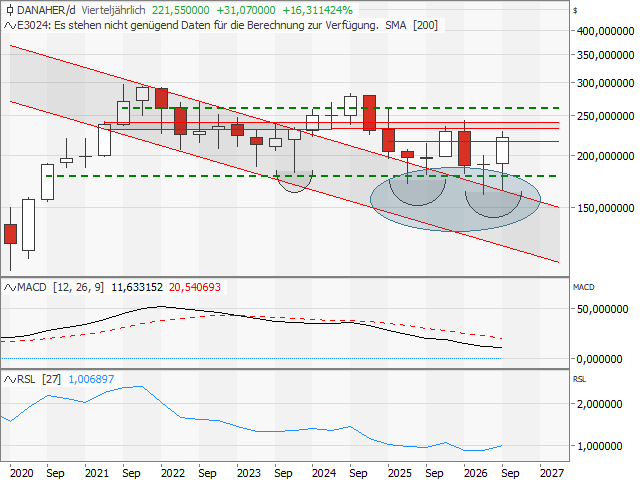Image resolution: width=640 pixels, height=480 pixels.
Task: Click the MACD signal value 20,540693
Action: click(x=195, y=287)
